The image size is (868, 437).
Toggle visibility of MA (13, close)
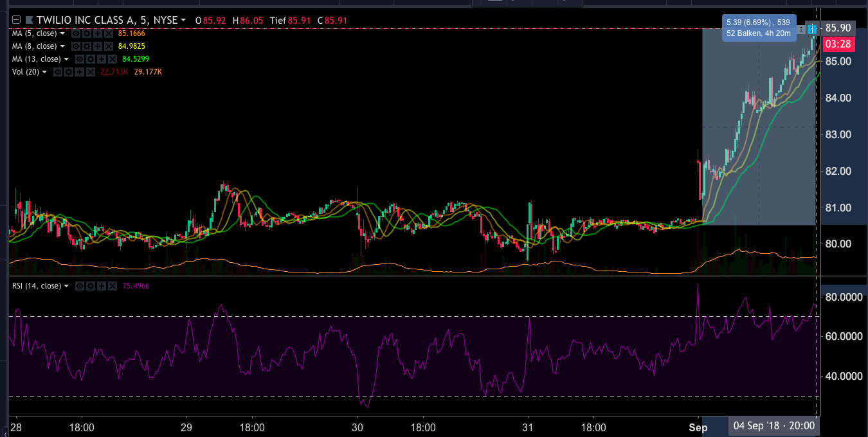tap(80, 59)
